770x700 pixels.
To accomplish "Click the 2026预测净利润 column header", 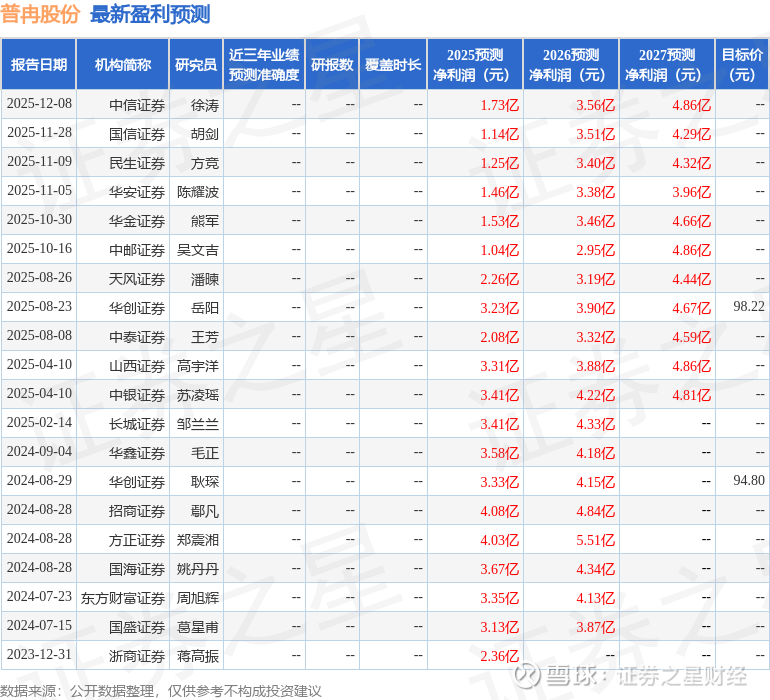I will (x=571, y=64).
